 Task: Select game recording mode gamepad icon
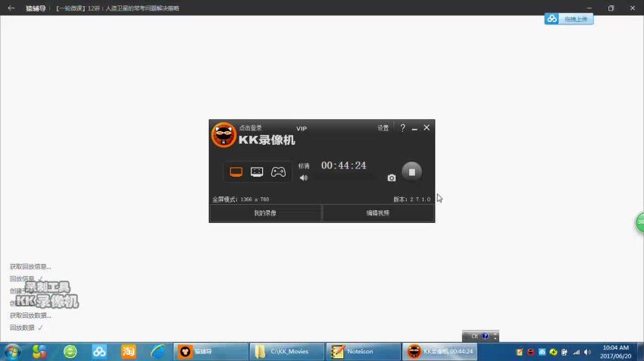[x=278, y=172]
